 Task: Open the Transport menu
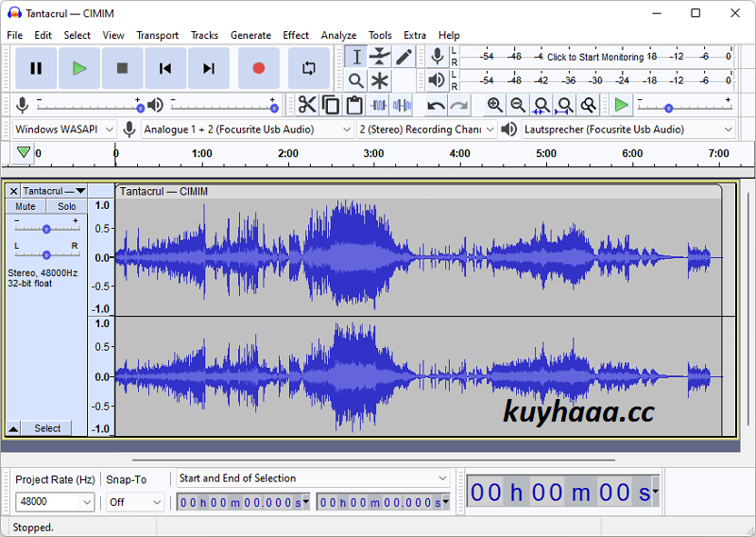[x=157, y=35]
